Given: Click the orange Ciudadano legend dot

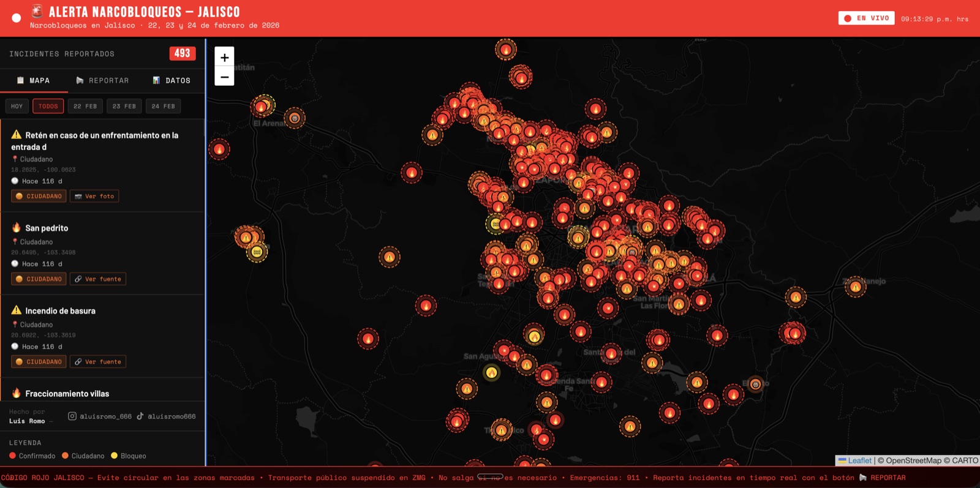Looking at the screenshot, I should pos(65,455).
